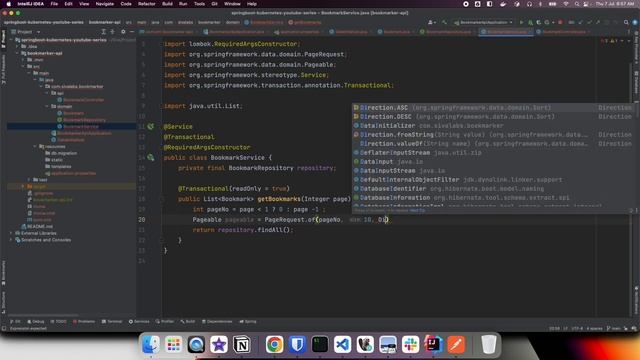This screenshot has width=640, height=360.
Task: Expand Scratches and Consoles node
Action: point(11,240)
